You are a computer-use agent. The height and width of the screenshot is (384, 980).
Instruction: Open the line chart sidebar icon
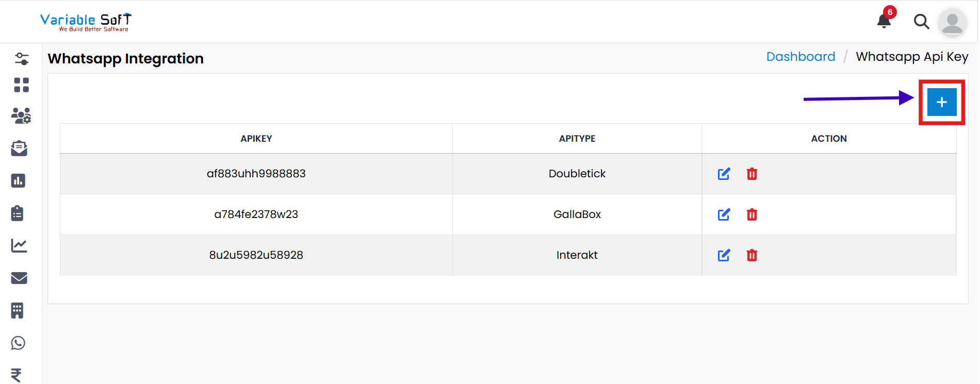coord(19,245)
